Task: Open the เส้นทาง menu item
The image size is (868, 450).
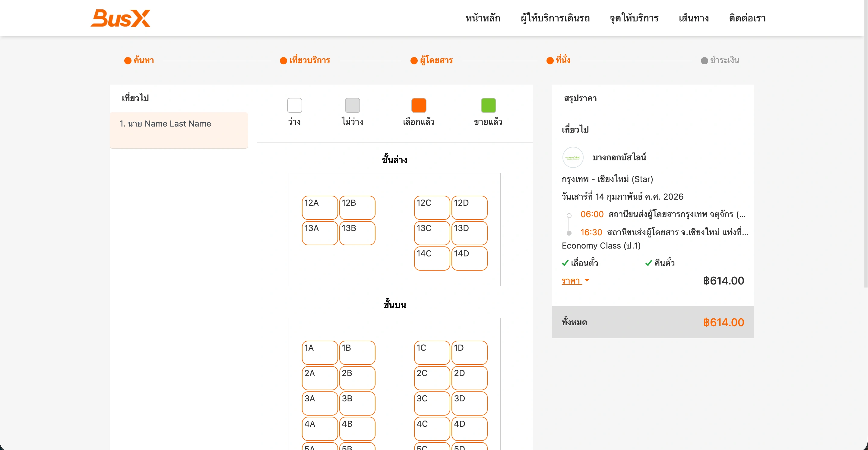Action: click(x=693, y=18)
